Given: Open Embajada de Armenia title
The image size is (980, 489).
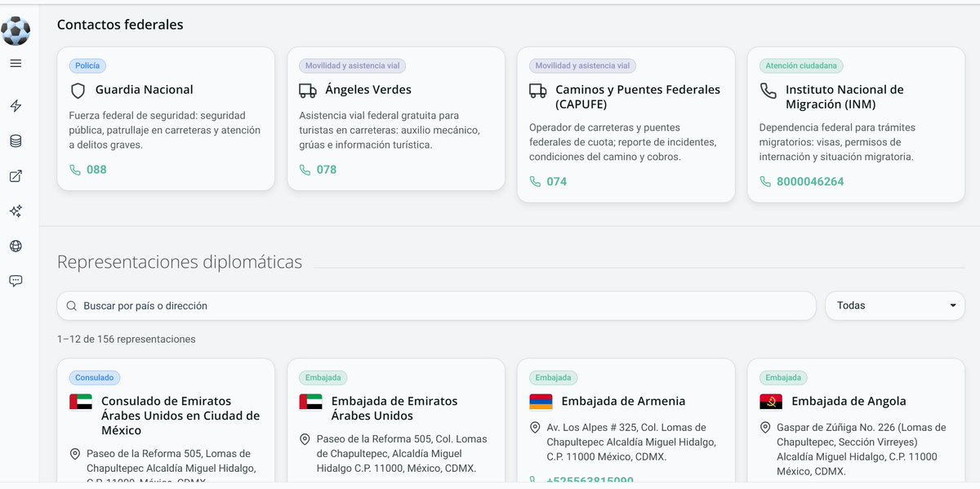Looking at the screenshot, I should pyautogui.click(x=623, y=401).
